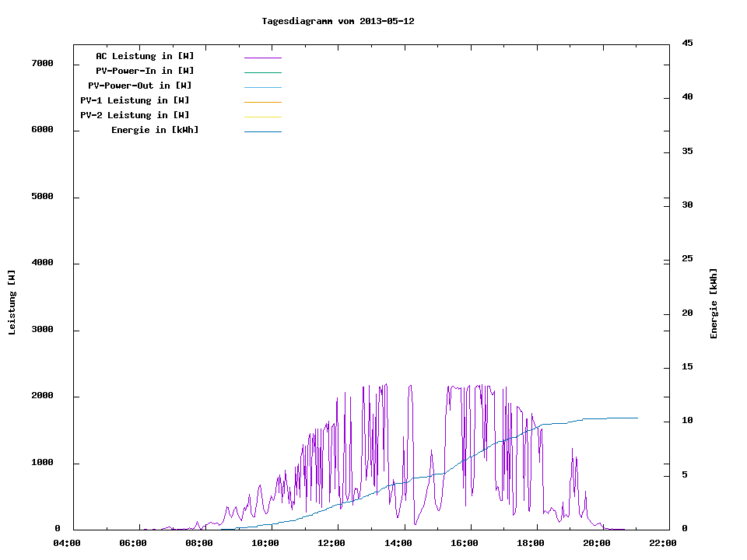This screenshot has width=747, height=560.
Task: Select the 22:00 time axis label
Action: pyautogui.click(x=663, y=543)
